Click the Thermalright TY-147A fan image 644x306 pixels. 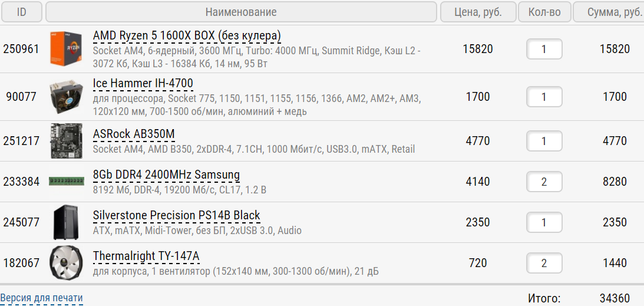point(66,263)
